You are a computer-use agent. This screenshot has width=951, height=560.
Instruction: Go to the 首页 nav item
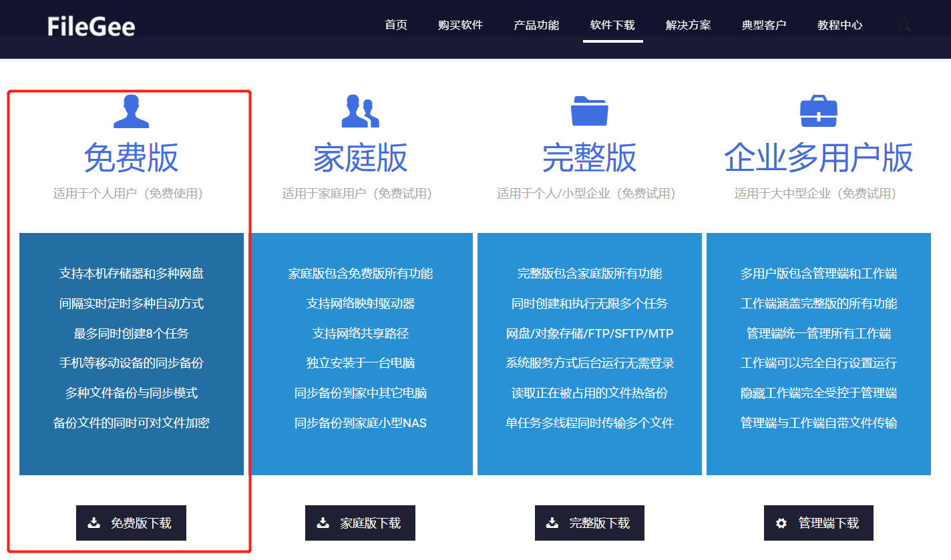click(x=396, y=25)
